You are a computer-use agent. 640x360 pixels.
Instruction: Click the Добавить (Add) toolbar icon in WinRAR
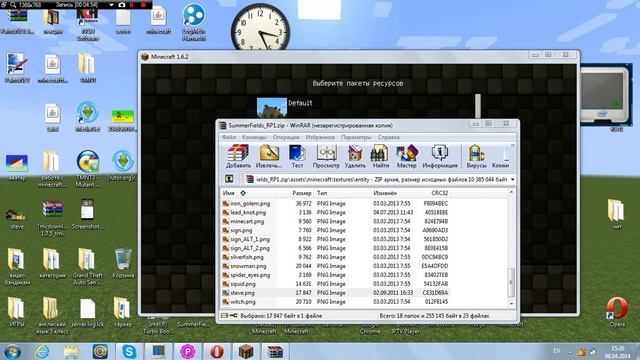tap(238, 156)
